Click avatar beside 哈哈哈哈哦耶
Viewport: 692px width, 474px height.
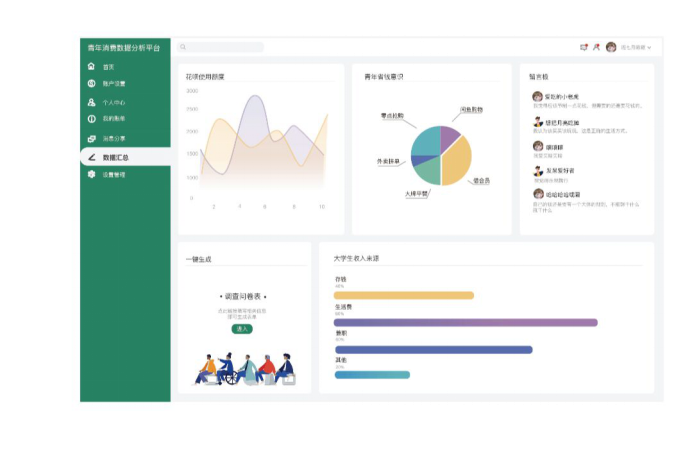538,194
